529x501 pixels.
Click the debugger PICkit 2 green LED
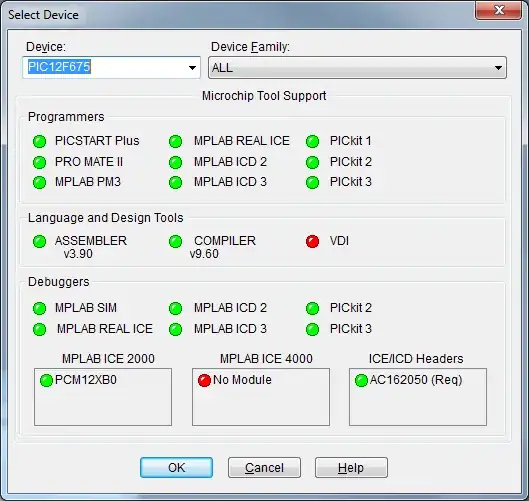click(312, 308)
